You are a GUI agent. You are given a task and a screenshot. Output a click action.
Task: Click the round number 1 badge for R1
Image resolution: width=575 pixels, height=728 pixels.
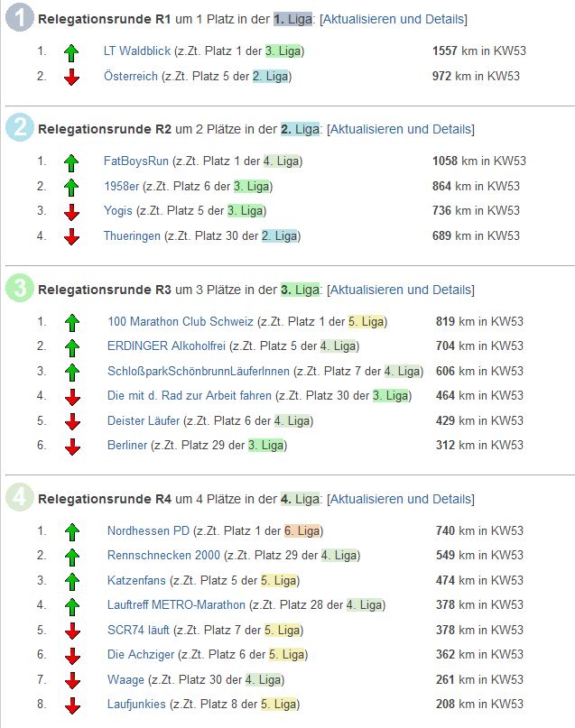19,19
